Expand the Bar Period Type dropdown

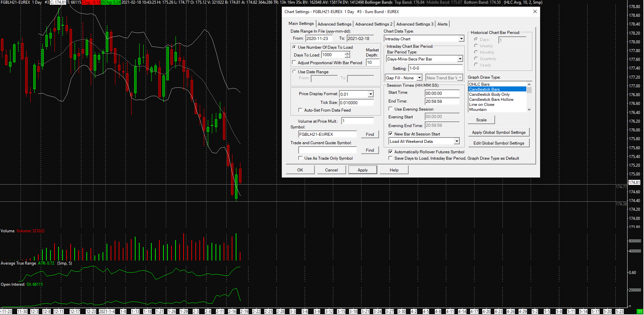point(460,59)
